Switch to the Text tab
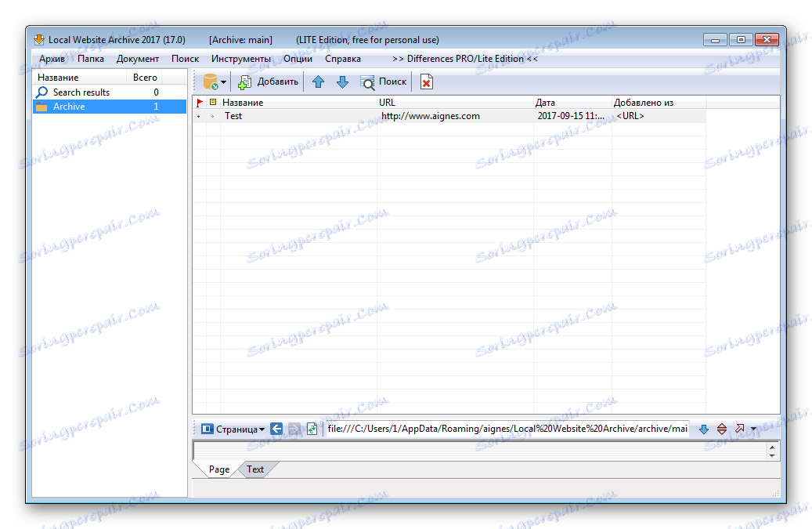The width and height of the screenshot is (812, 529). [x=255, y=469]
